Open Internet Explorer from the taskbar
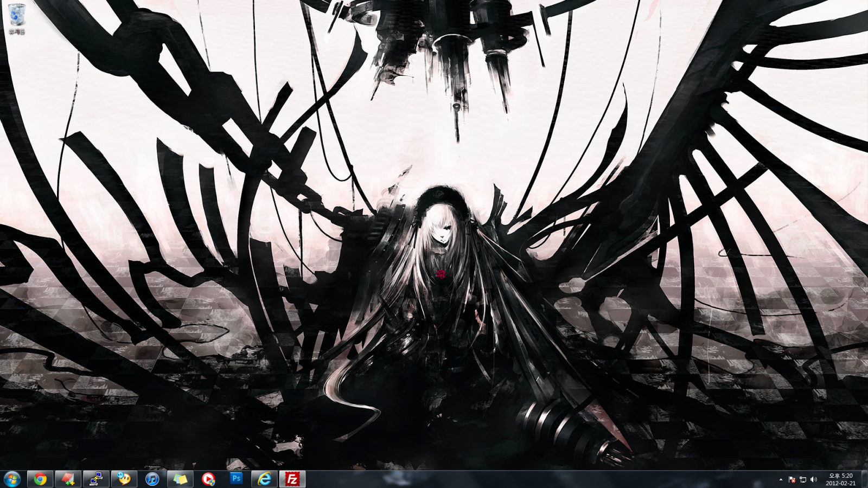868x488 pixels. (264, 479)
